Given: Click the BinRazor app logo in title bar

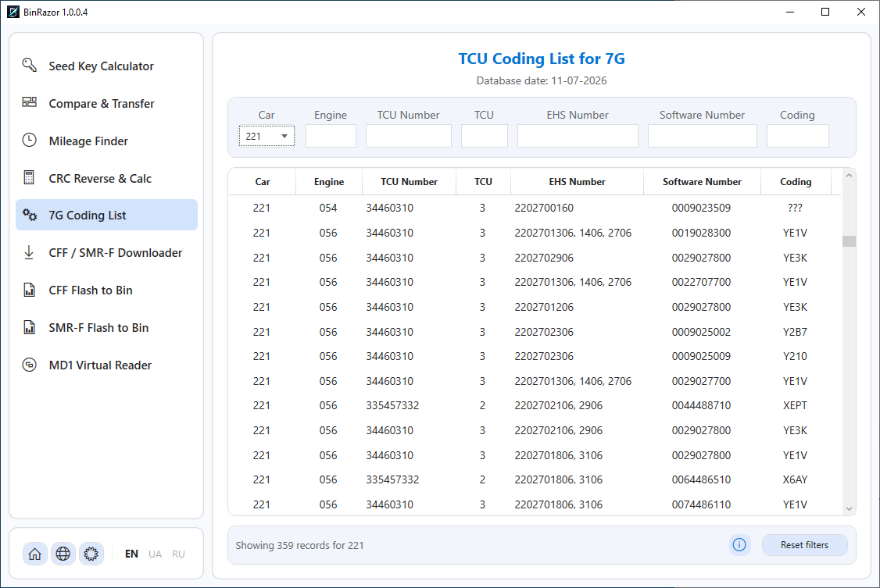Looking at the screenshot, I should coord(13,12).
